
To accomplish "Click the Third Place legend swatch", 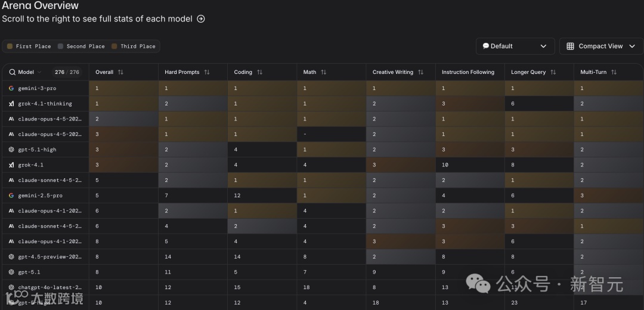I will coord(114,46).
